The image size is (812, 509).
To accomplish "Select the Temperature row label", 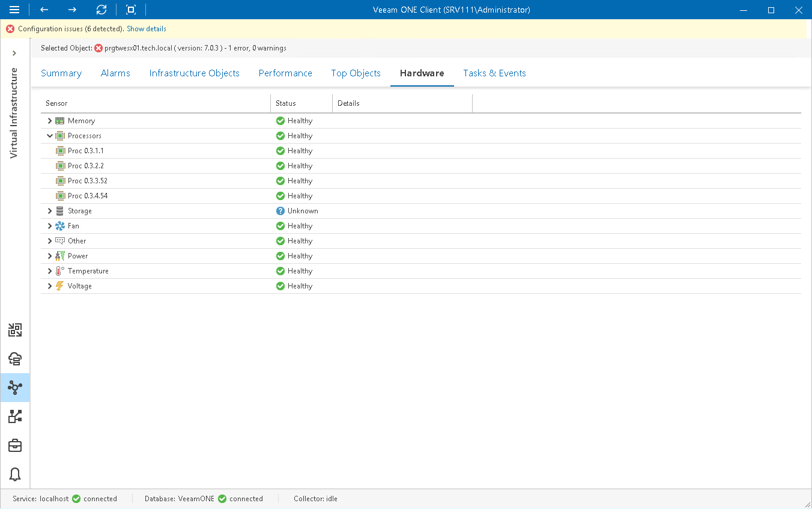I will click(x=88, y=271).
